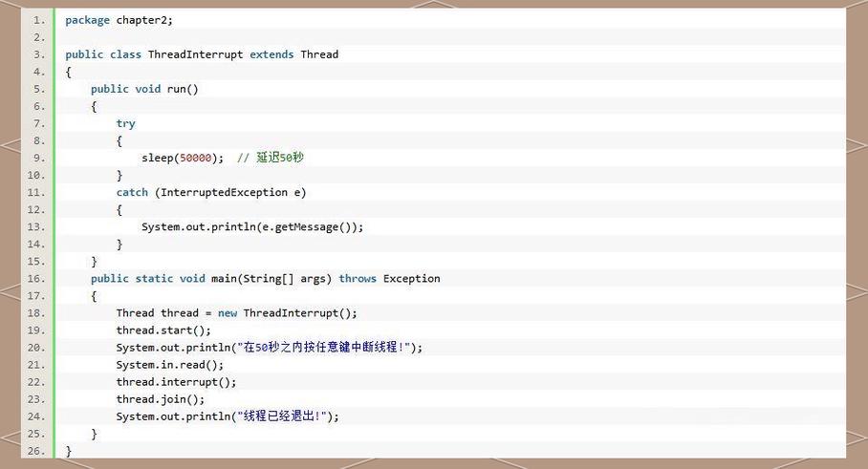Click the comment "// 延迟50秒"
This screenshot has height=469, width=868.
[271, 159]
